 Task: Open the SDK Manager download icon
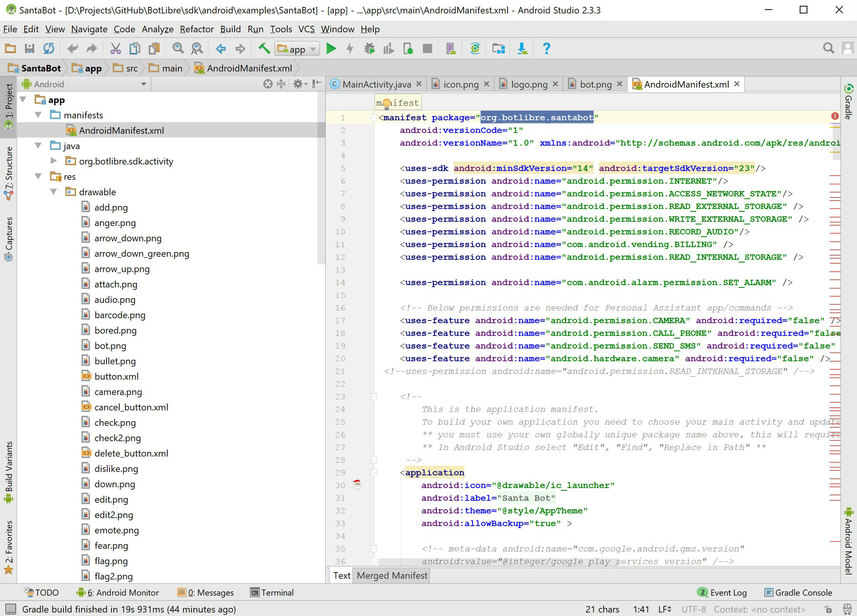click(x=523, y=49)
